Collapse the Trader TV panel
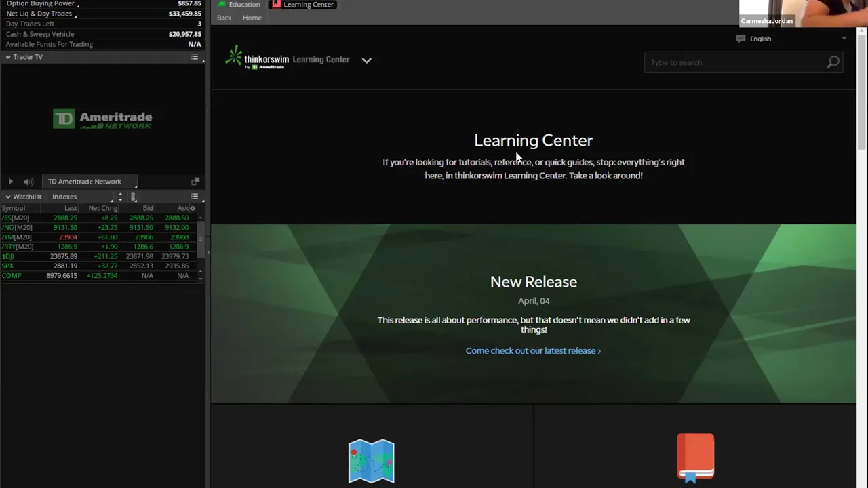The height and width of the screenshot is (488, 868). (x=8, y=57)
